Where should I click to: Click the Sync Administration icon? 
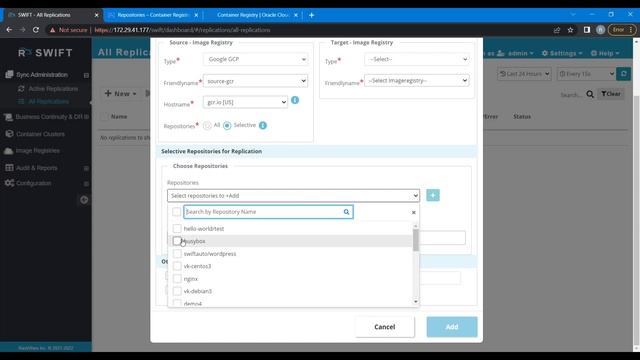(9, 74)
